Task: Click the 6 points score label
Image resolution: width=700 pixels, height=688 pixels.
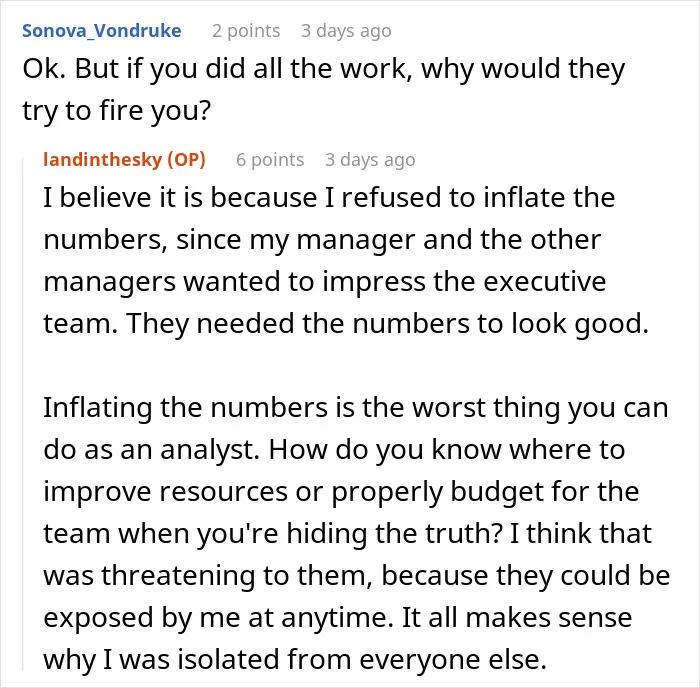Action: (270, 159)
